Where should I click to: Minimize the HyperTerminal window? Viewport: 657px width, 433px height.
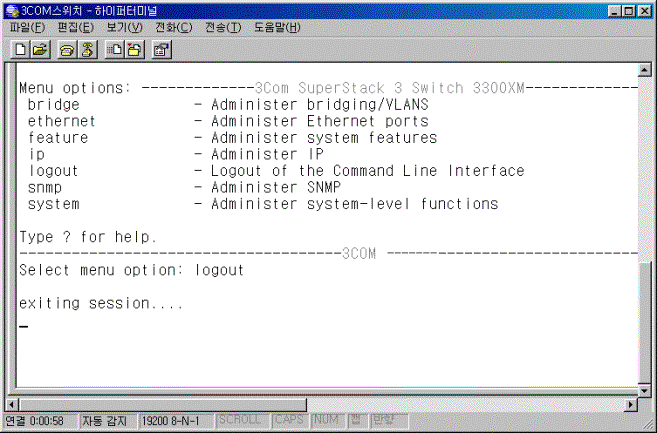coord(615,11)
